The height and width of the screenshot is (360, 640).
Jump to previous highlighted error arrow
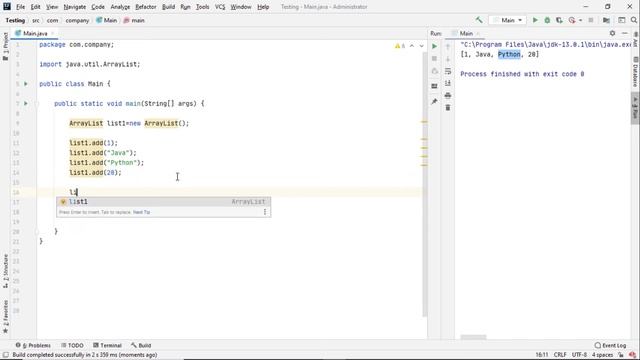point(412,46)
